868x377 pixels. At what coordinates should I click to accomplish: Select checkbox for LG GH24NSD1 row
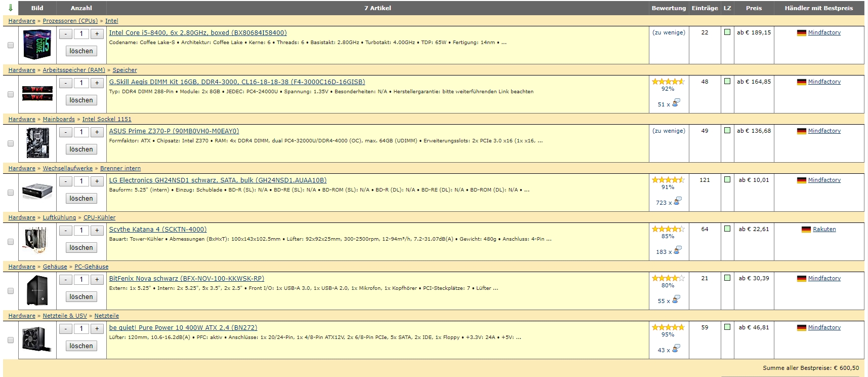pos(11,193)
